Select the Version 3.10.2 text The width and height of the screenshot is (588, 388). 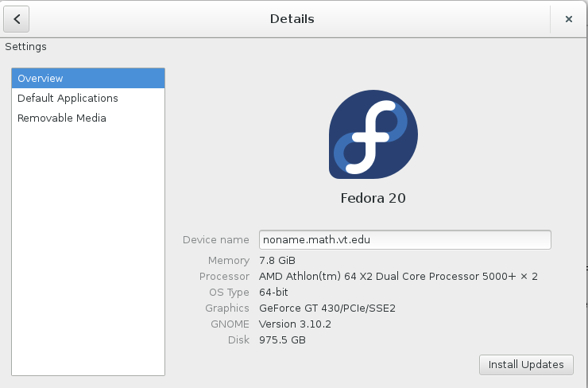(x=295, y=324)
